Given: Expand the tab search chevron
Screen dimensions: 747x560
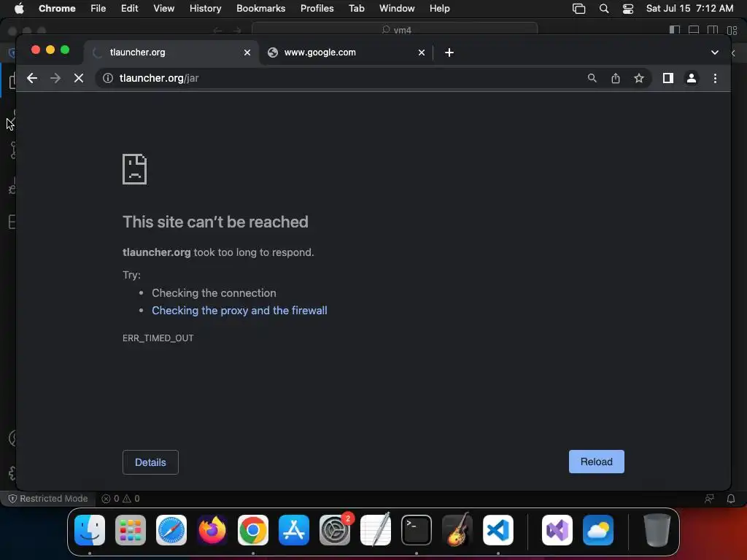Looking at the screenshot, I should 715,52.
